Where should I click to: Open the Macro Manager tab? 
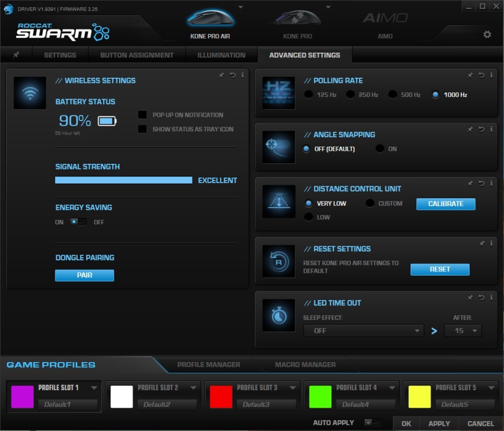[x=305, y=364]
